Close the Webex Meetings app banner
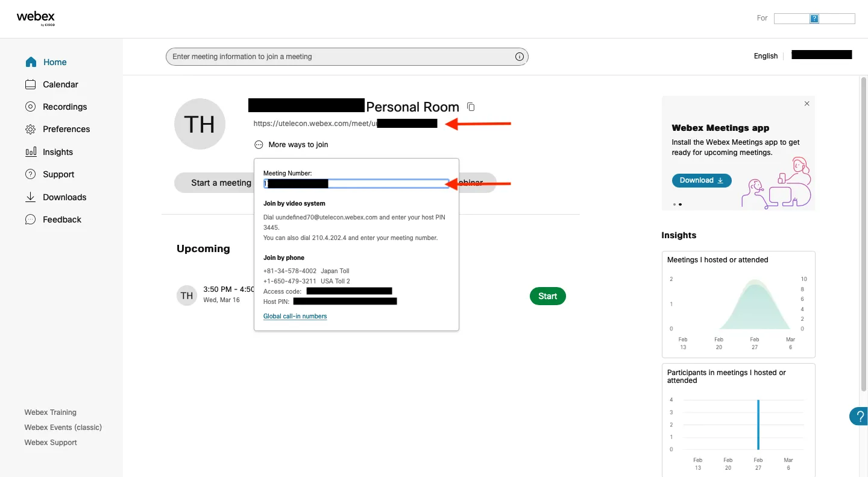Image resolution: width=868 pixels, height=477 pixels. [x=807, y=104]
